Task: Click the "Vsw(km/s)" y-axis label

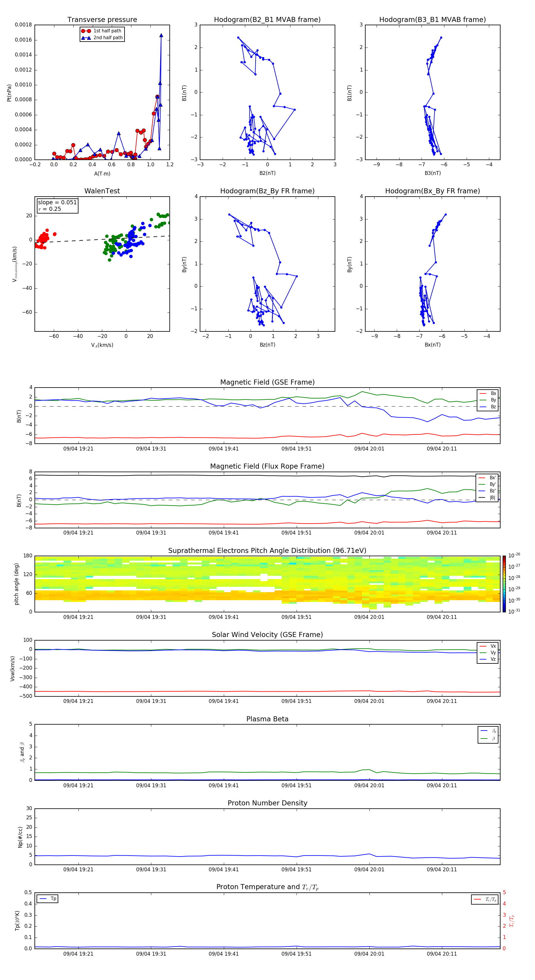Action: (12, 668)
